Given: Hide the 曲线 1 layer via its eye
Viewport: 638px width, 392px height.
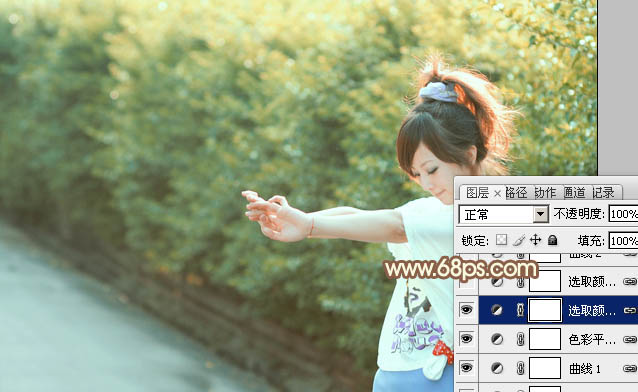Looking at the screenshot, I should click(466, 368).
